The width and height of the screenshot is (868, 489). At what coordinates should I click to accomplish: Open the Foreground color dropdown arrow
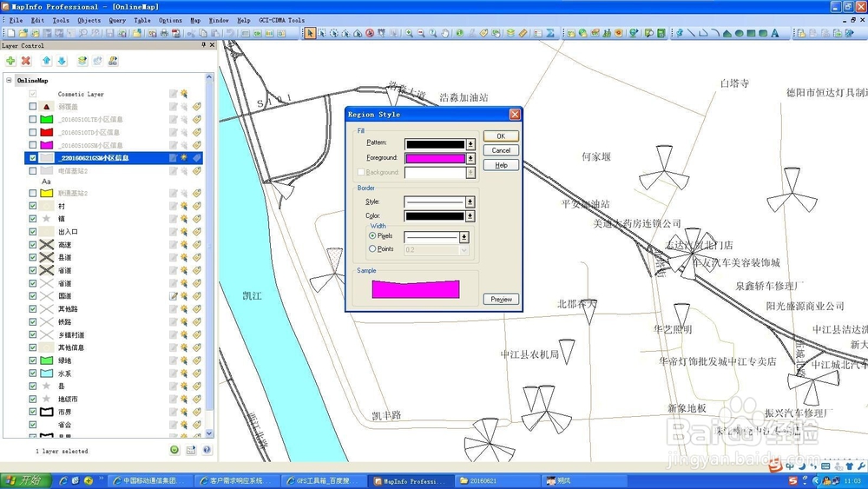coord(470,158)
